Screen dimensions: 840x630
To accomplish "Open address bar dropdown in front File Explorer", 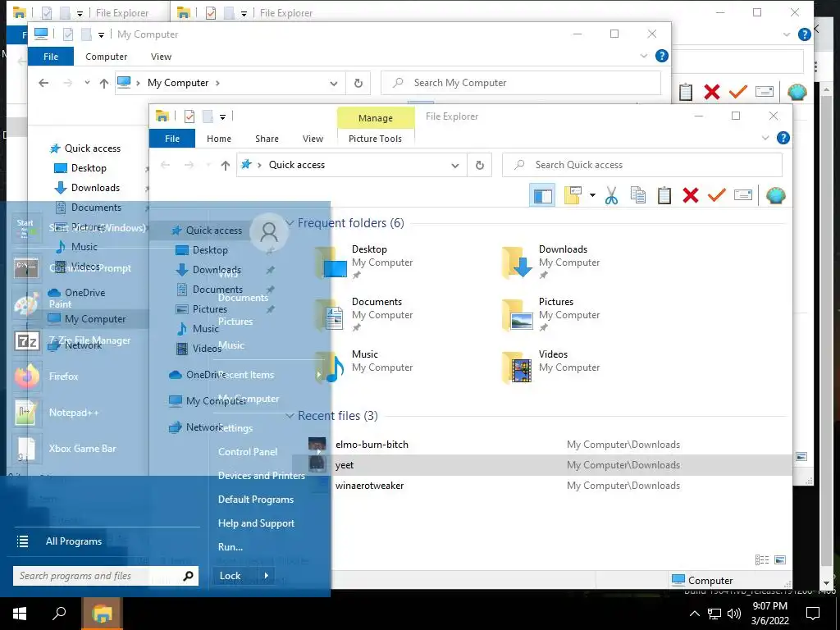I will [x=454, y=166].
